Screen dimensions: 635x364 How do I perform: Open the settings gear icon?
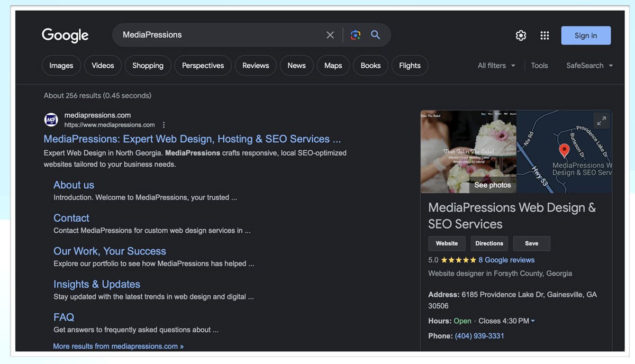pos(521,35)
